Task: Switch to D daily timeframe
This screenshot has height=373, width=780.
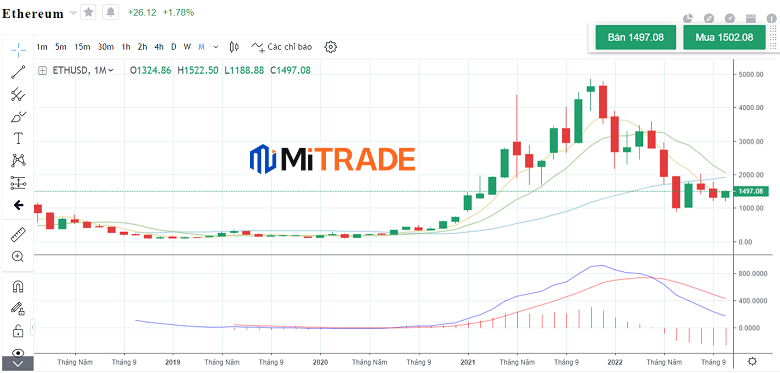Action: click(174, 47)
